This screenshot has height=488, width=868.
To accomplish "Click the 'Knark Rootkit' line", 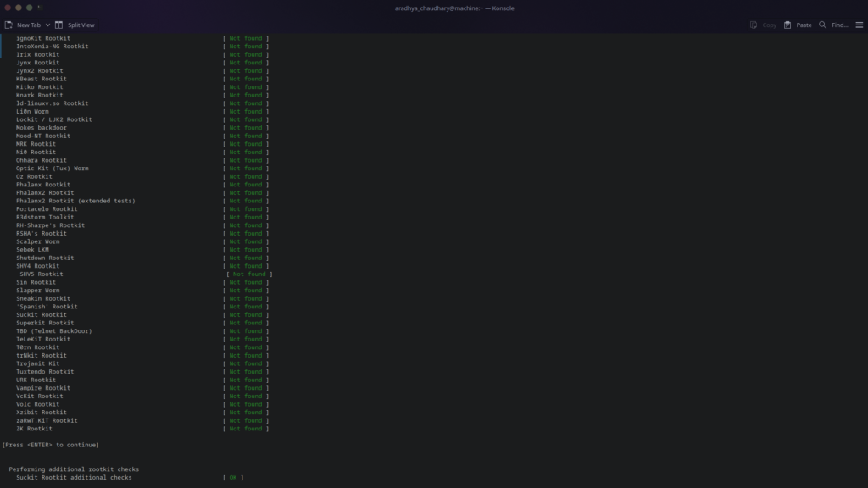I will point(39,95).
